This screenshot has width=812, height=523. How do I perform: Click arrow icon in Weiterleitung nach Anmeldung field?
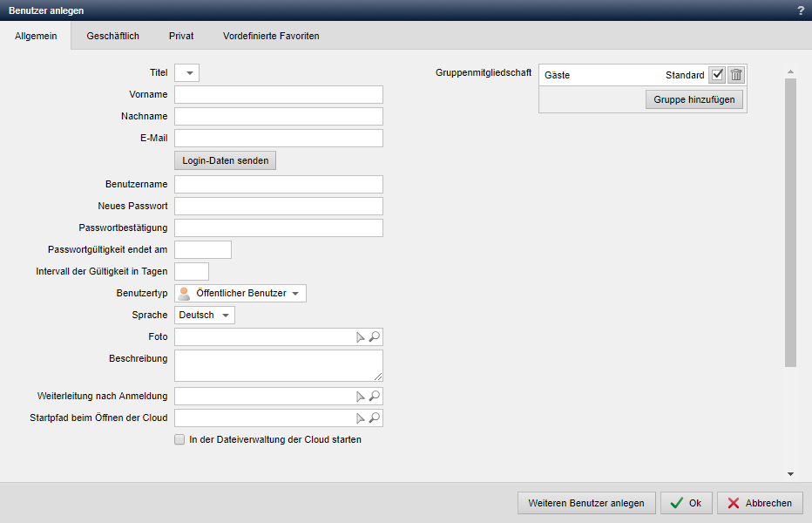pyautogui.click(x=361, y=397)
